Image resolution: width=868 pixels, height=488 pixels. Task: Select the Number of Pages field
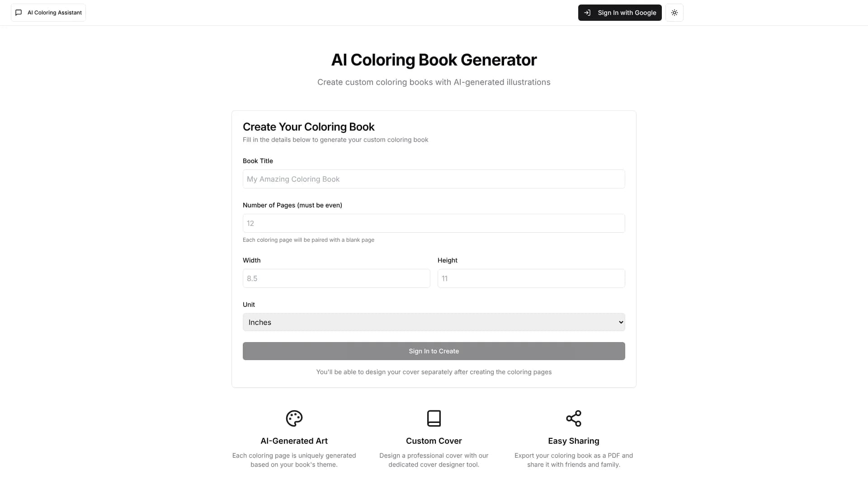[434, 223]
